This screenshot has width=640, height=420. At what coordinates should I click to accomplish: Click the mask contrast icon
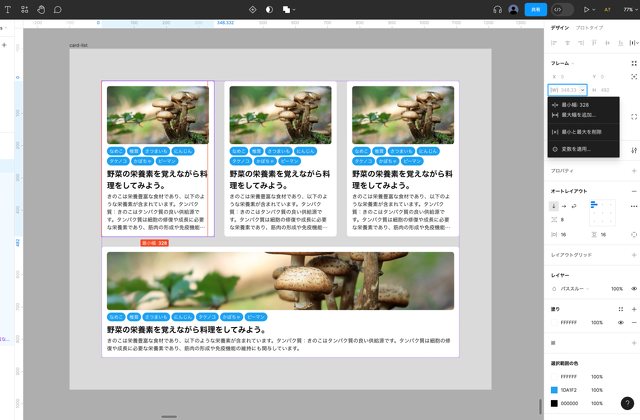269,9
